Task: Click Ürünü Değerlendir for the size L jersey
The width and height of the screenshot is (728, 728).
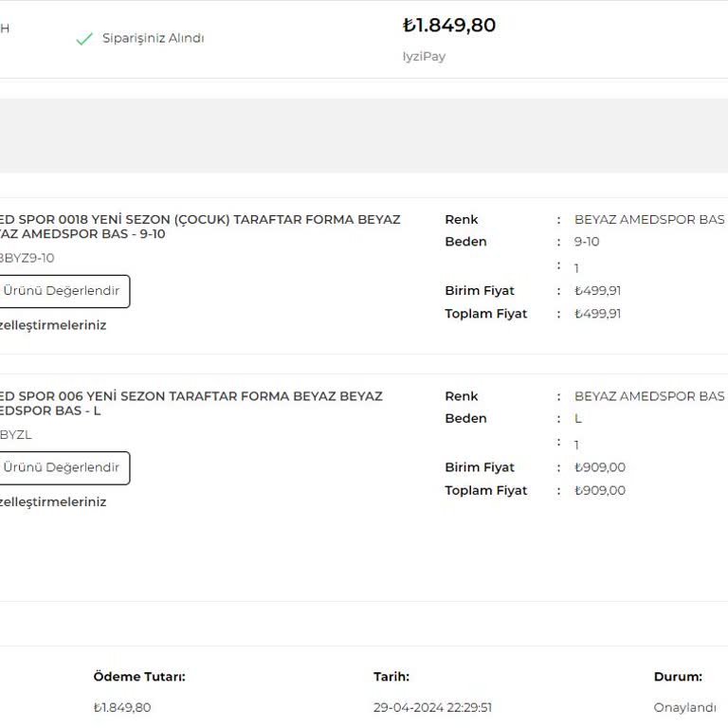Action: [63, 468]
